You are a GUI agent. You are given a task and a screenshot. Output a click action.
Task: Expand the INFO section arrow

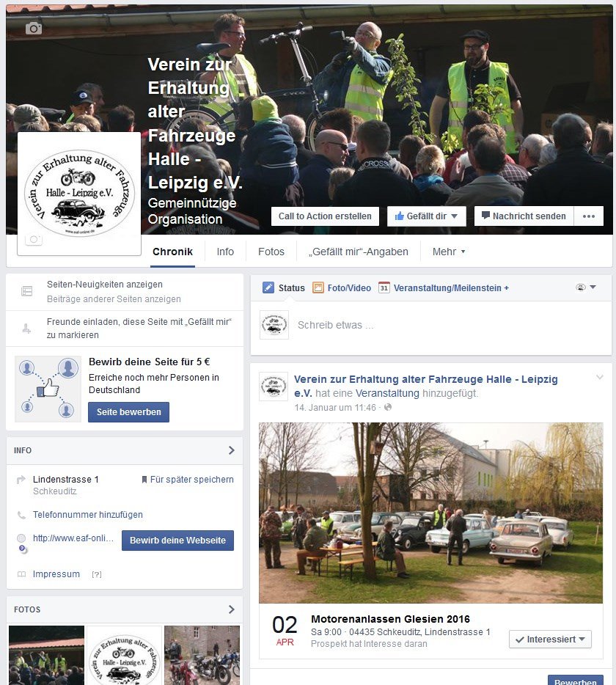pos(232,450)
